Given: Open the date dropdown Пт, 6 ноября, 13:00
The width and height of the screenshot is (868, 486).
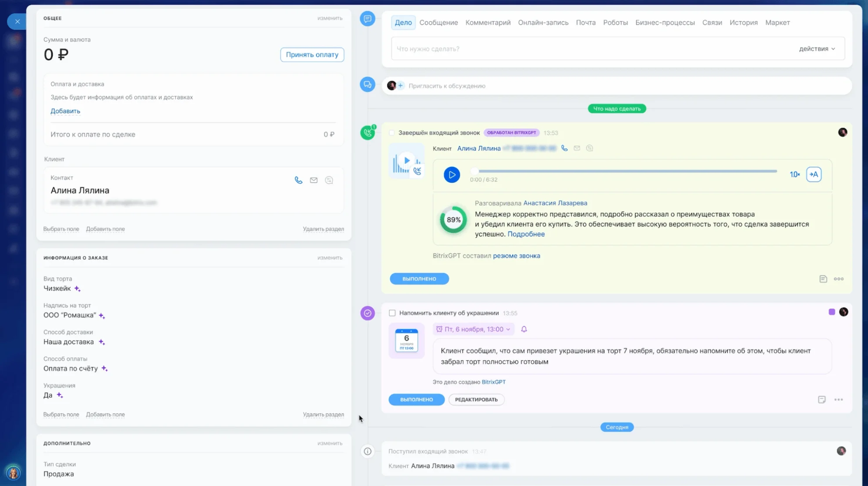Looking at the screenshot, I should coord(473,329).
